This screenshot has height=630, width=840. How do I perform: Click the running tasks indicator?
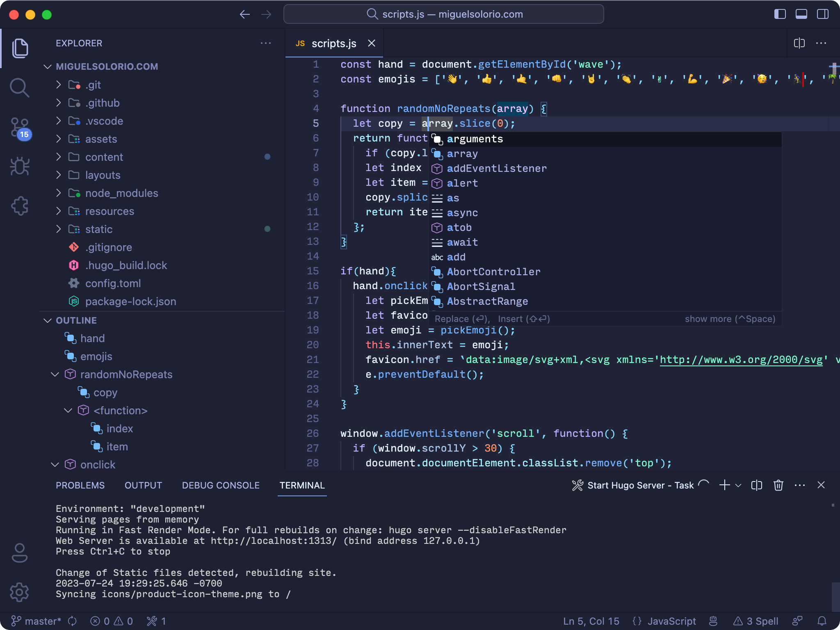click(x=156, y=621)
